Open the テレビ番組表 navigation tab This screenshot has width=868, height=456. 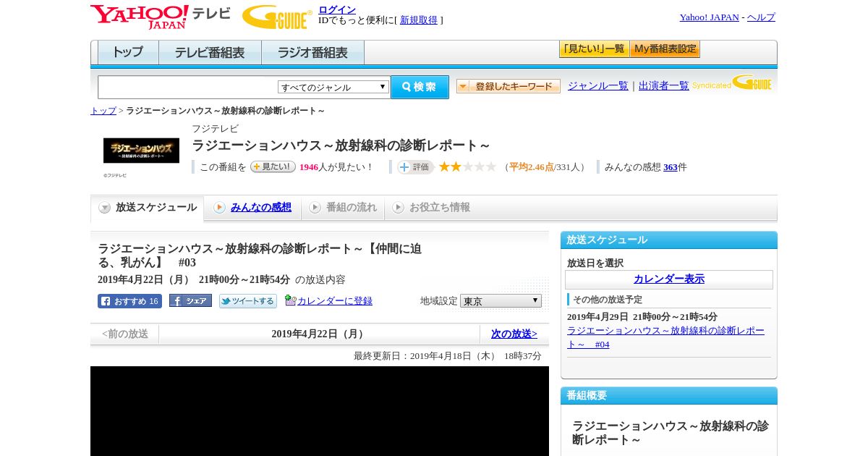[210, 53]
